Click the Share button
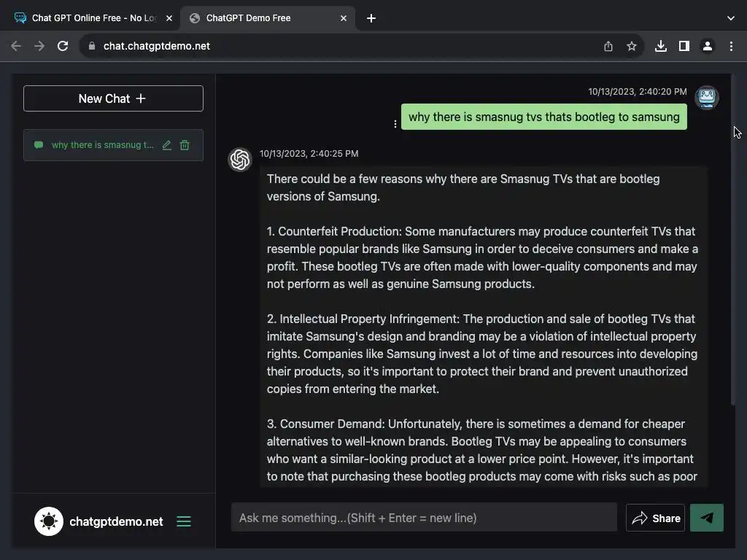The width and height of the screenshot is (747, 560). pos(655,518)
